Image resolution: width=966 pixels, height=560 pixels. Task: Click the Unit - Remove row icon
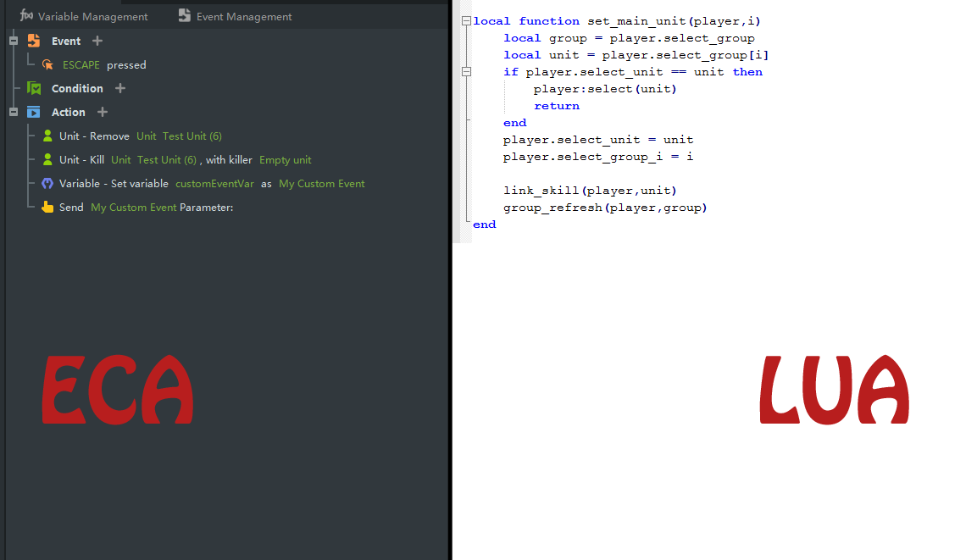coord(47,136)
